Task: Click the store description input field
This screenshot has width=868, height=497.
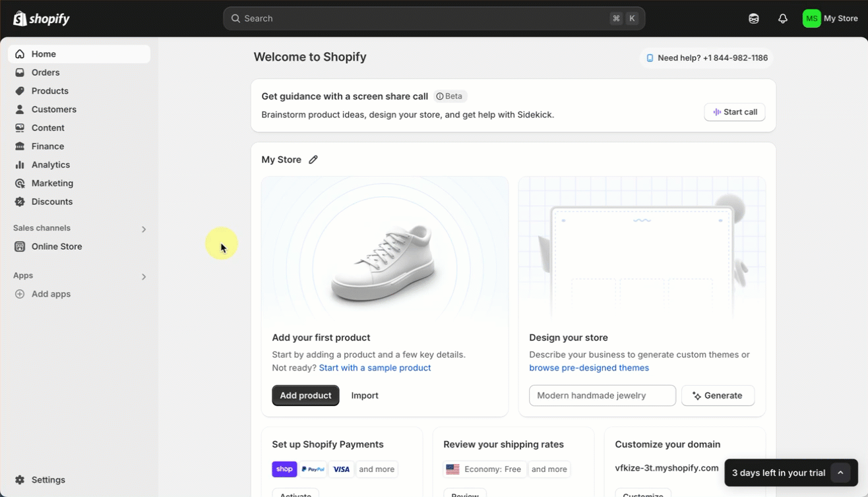Action: pyautogui.click(x=602, y=395)
